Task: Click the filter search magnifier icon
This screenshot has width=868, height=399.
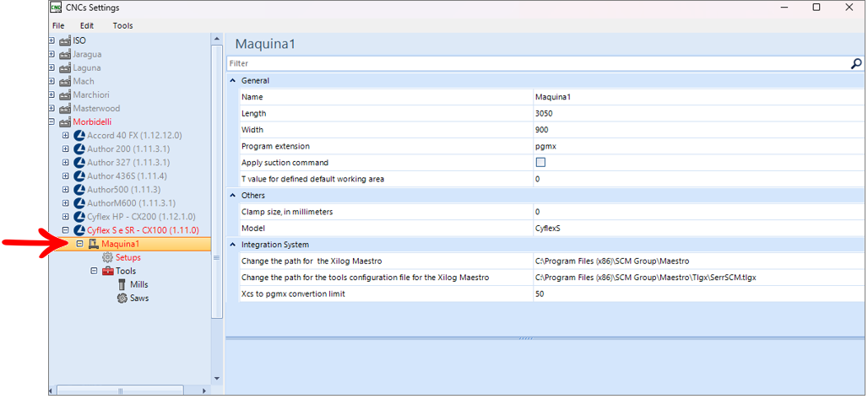Action: tap(856, 63)
